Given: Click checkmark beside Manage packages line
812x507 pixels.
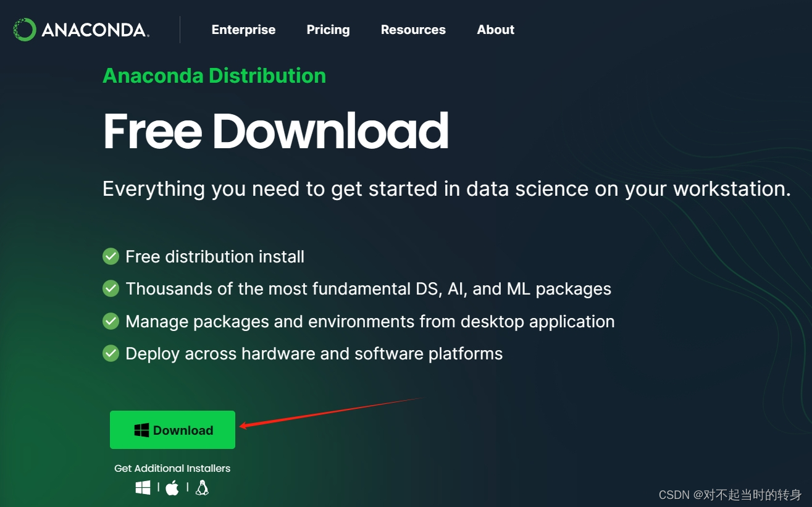Looking at the screenshot, I should coord(111,321).
